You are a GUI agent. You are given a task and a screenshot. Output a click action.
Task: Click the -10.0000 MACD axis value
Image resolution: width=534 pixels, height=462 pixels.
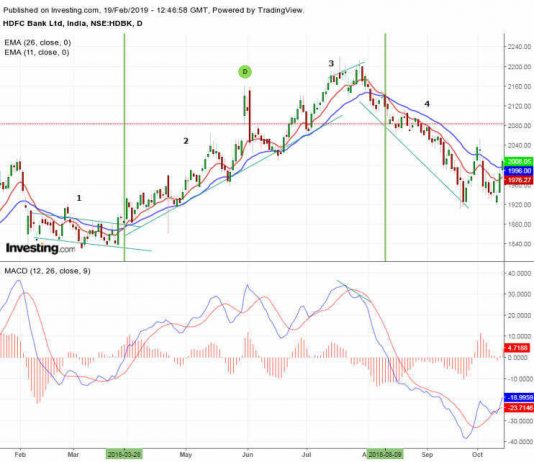[519, 379]
